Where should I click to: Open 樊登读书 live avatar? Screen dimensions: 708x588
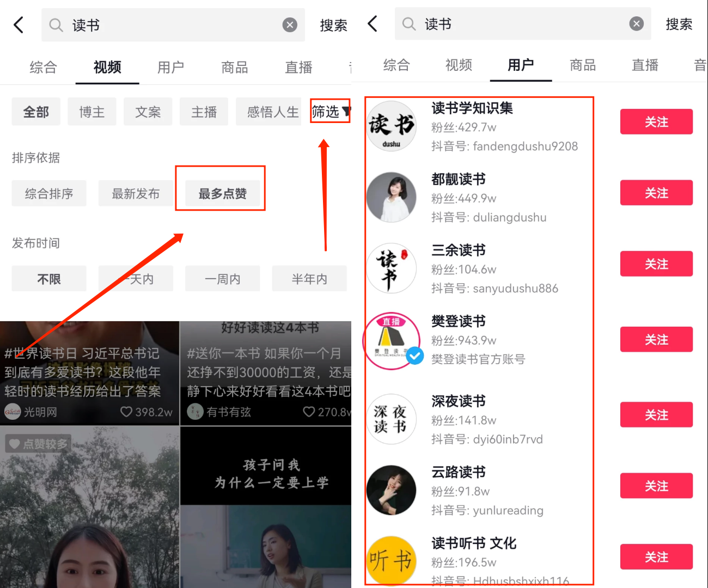coord(391,341)
